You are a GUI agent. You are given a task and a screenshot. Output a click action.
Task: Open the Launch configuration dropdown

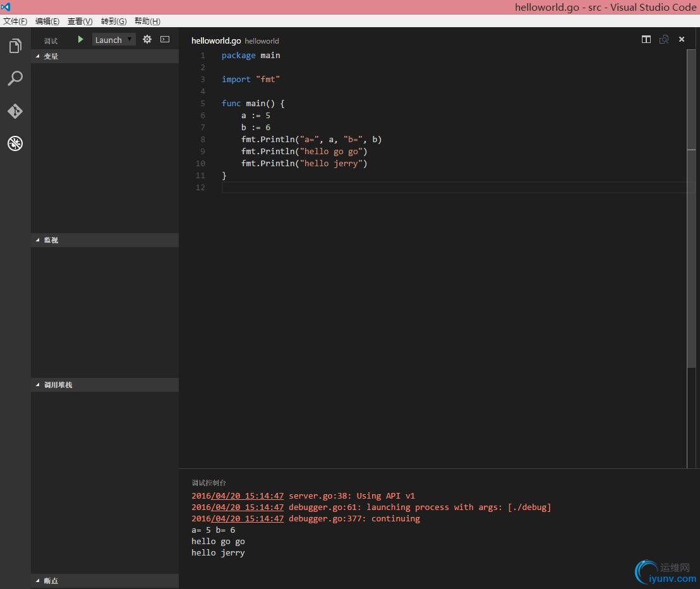pyautogui.click(x=113, y=40)
